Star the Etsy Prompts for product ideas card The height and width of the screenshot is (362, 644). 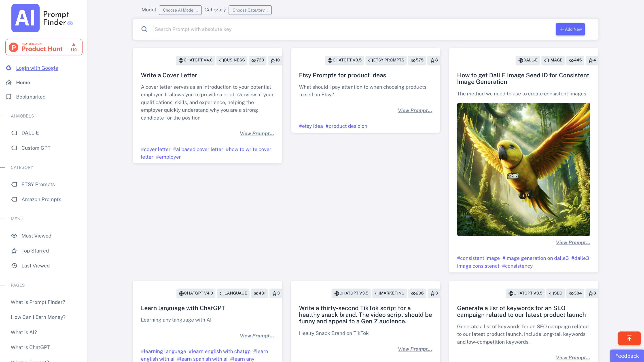coord(434,60)
